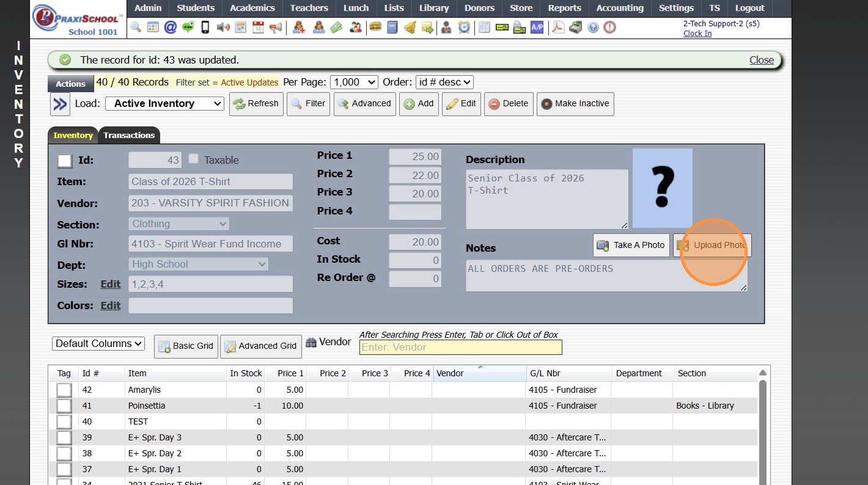Click the add-person icon with red plus

pos(298,27)
